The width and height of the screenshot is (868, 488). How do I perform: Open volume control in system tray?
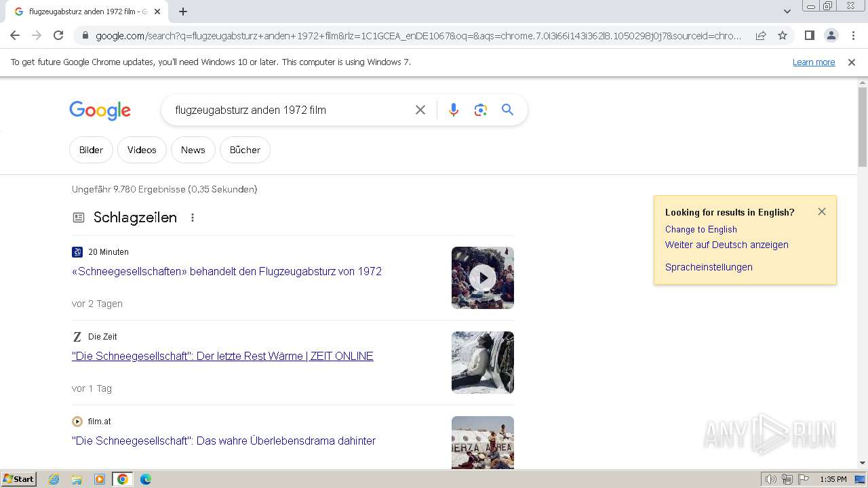[x=770, y=479]
